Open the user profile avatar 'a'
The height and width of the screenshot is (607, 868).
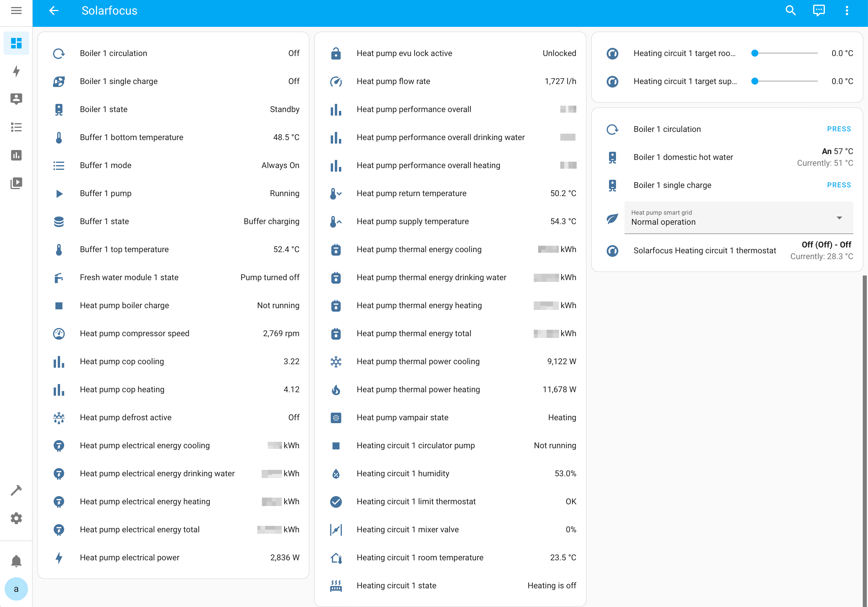(16, 589)
